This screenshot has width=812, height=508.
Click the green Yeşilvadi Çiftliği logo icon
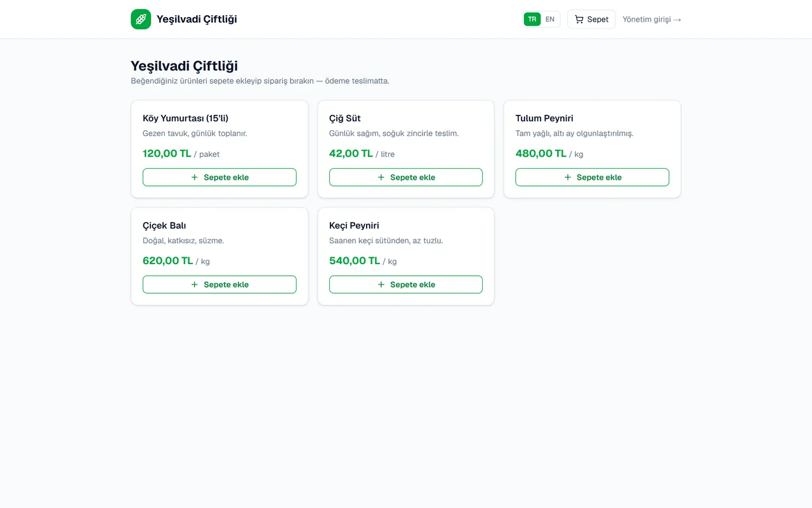click(141, 19)
